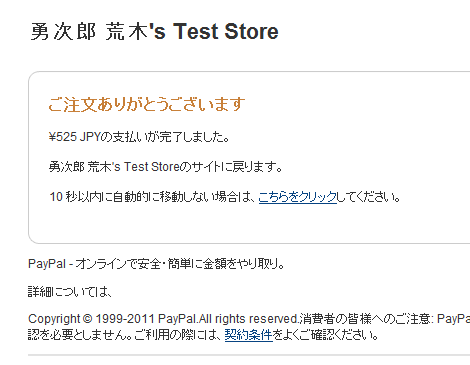Click the 簡単に金額をやり取り phrase in the tagline
The height and width of the screenshot is (365, 470).
click(x=226, y=264)
